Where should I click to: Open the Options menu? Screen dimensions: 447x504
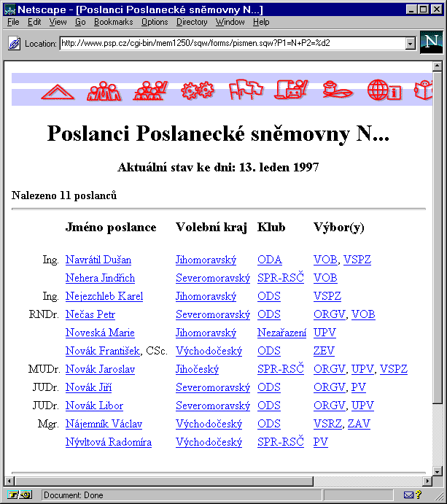tap(155, 22)
